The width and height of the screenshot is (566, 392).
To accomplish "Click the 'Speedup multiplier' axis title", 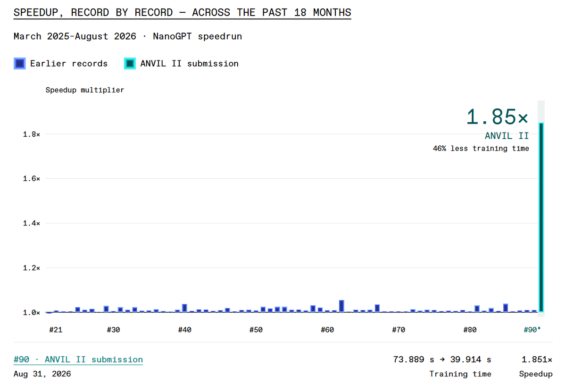I will (85, 90).
